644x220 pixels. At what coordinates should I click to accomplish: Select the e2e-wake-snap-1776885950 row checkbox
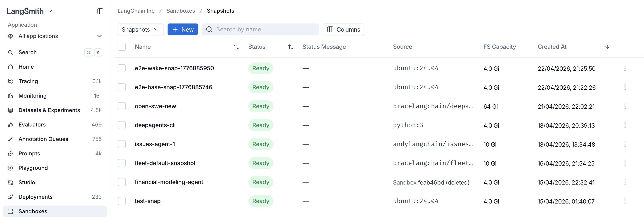point(122,68)
